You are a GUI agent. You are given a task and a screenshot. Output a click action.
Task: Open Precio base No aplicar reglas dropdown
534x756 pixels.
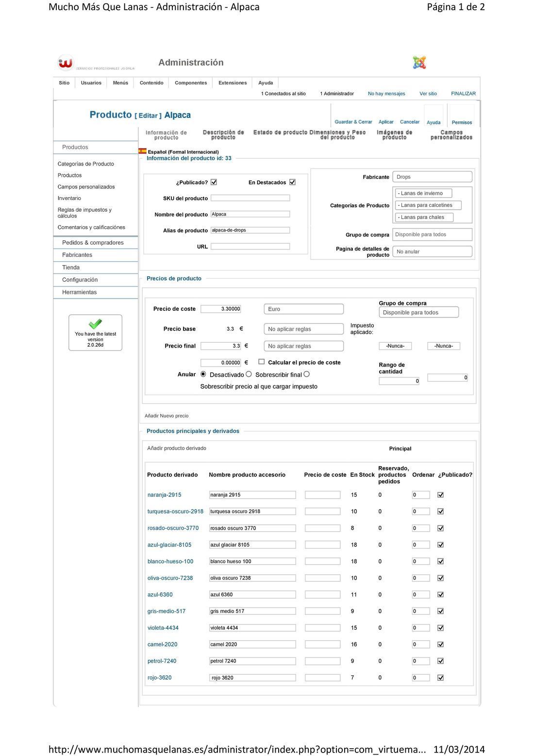[304, 329]
